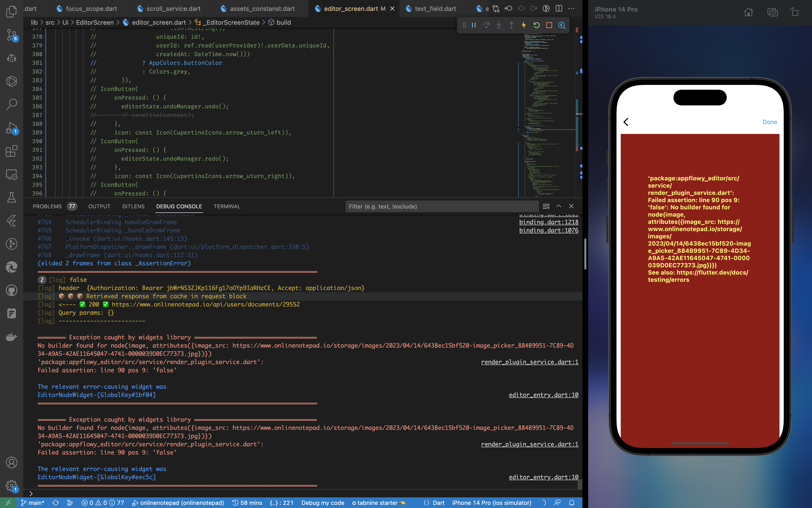This screenshot has height=508, width=812.
Task: Open the build breadcrumb dropdown
Action: point(280,22)
